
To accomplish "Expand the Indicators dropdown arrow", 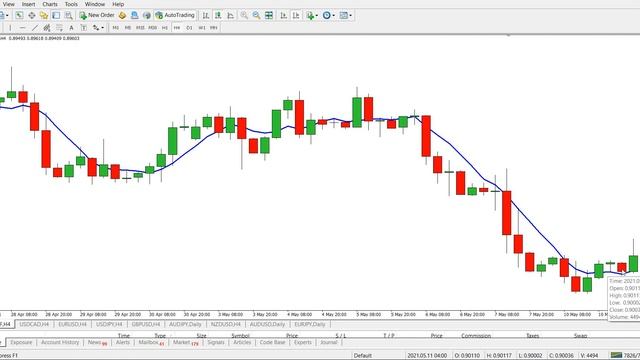I will [x=317, y=16].
